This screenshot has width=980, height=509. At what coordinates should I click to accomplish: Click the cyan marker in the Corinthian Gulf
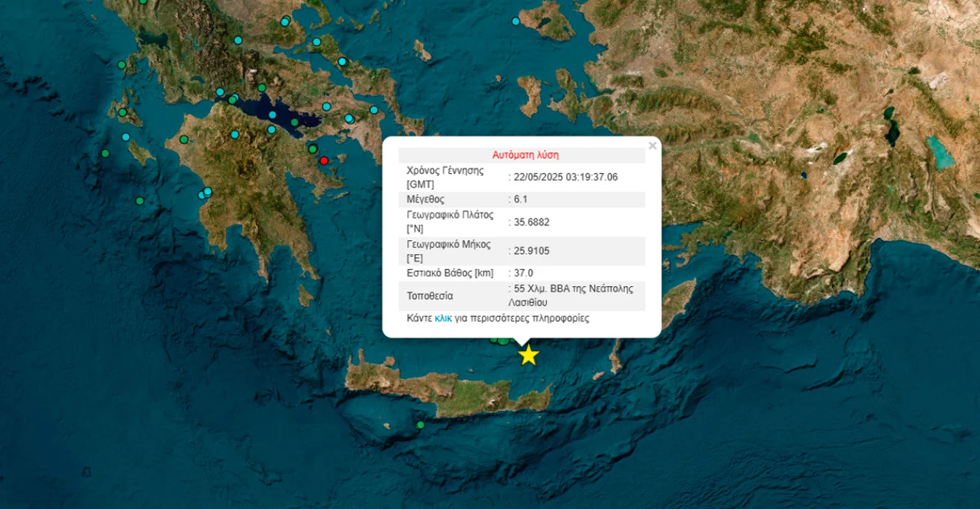pyautogui.click(x=272, y=114)
